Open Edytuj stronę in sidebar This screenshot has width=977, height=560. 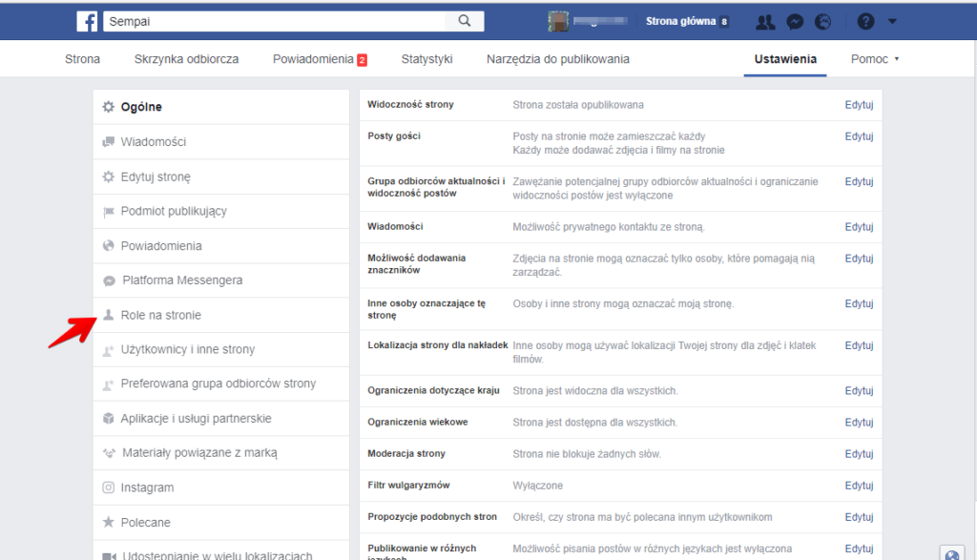tap(221, 176)
